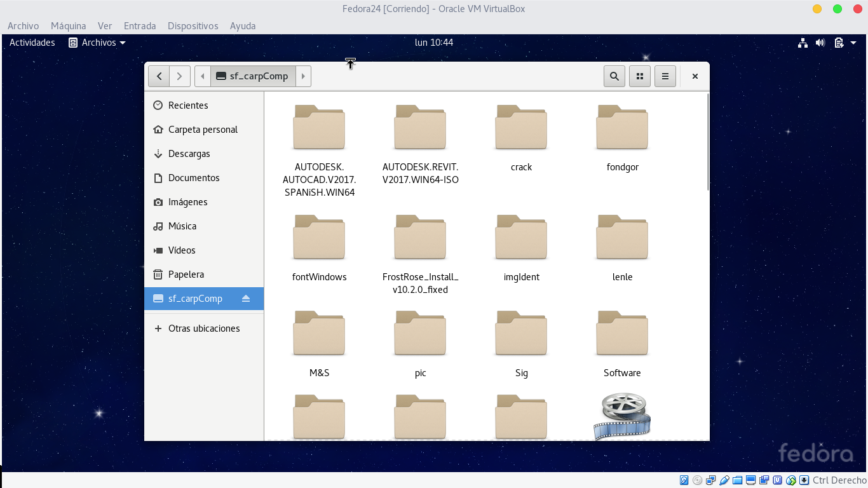Screen dimensions: 868x488
Task: Open the Entrada menu
Action: pyautogui.click(x=140, y=26)
